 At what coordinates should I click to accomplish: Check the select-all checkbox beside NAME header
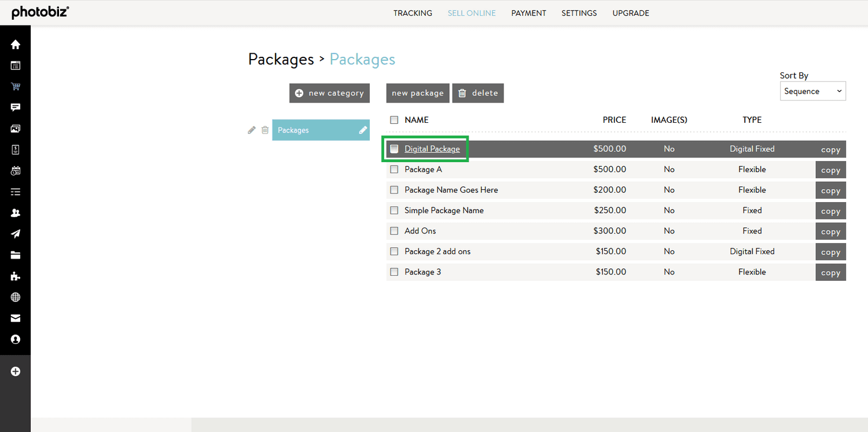394,119
